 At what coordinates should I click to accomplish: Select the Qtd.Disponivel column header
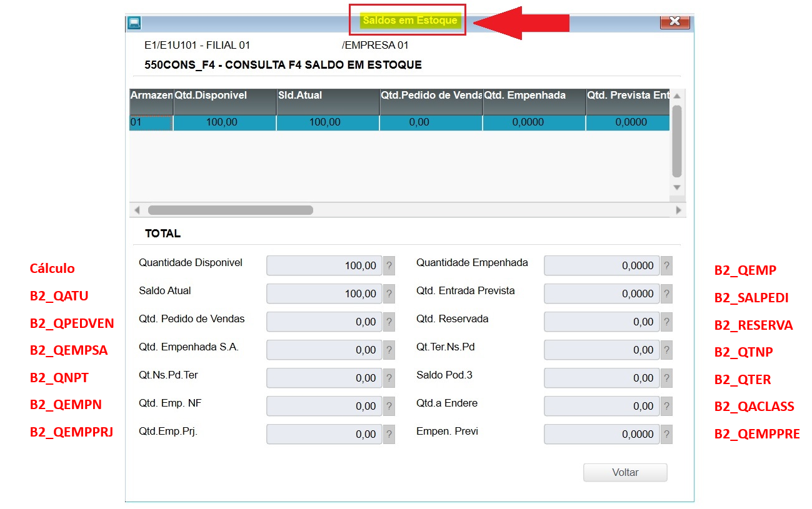(x=225, y=102)
